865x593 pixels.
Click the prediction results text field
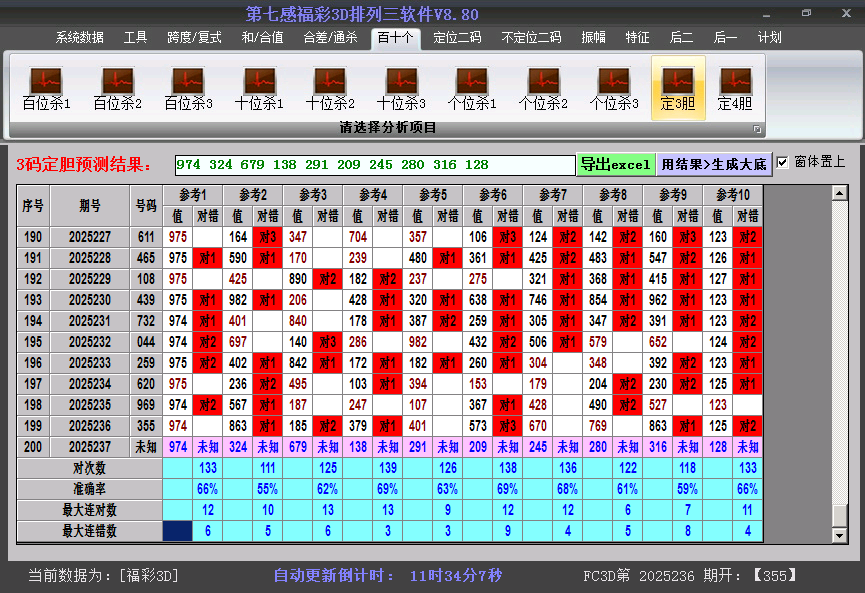point(374,165)
